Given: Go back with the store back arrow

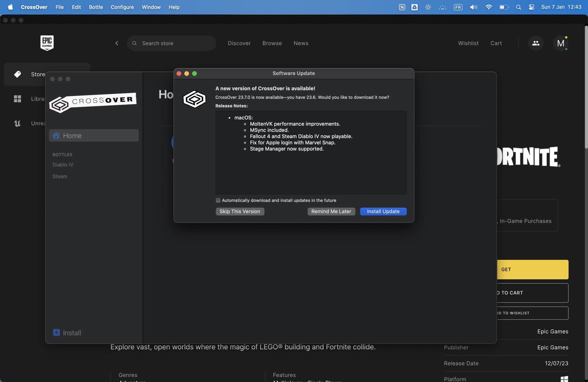Looking at the screenshot, I should (117, 43).
